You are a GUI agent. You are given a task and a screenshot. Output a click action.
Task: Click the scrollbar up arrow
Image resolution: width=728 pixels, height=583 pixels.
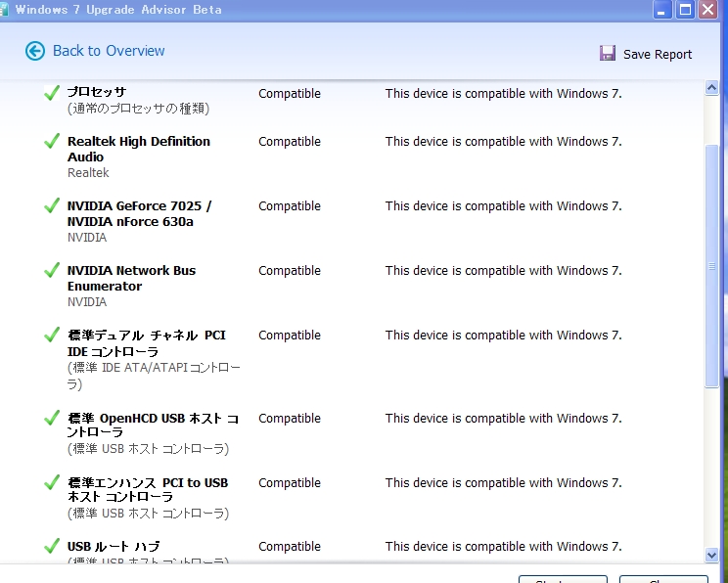point(711,87)
